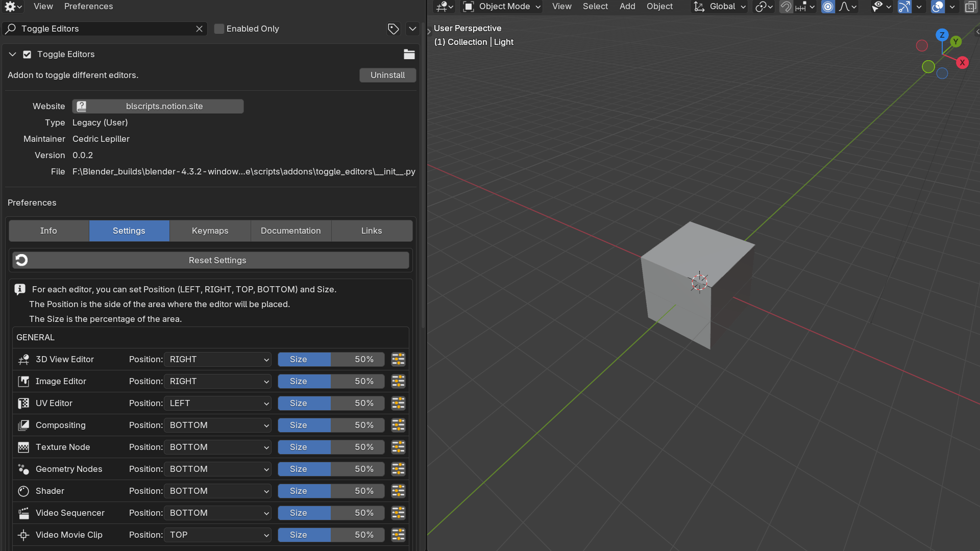This screenshot has height=551, width=980.
Task: Click UV Editor row options icon
Action: coord(398,403)
